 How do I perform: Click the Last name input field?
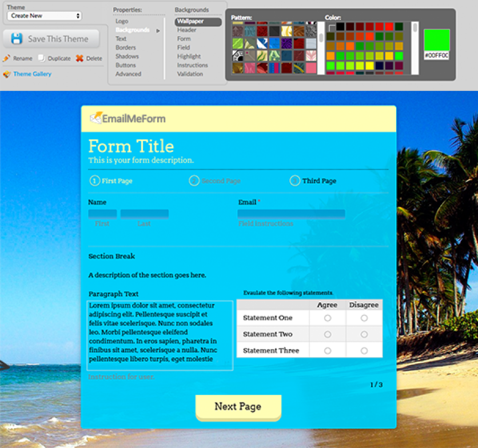tap(145, 214)
